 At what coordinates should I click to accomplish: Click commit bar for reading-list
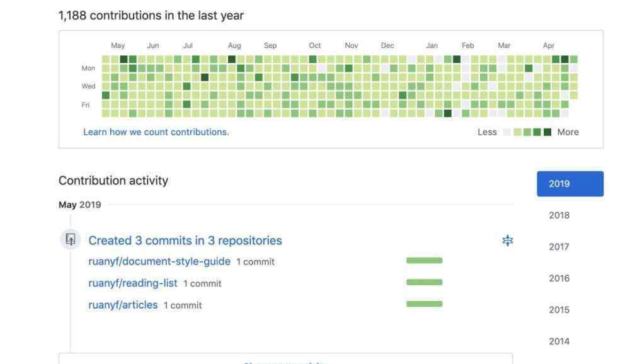424,282
